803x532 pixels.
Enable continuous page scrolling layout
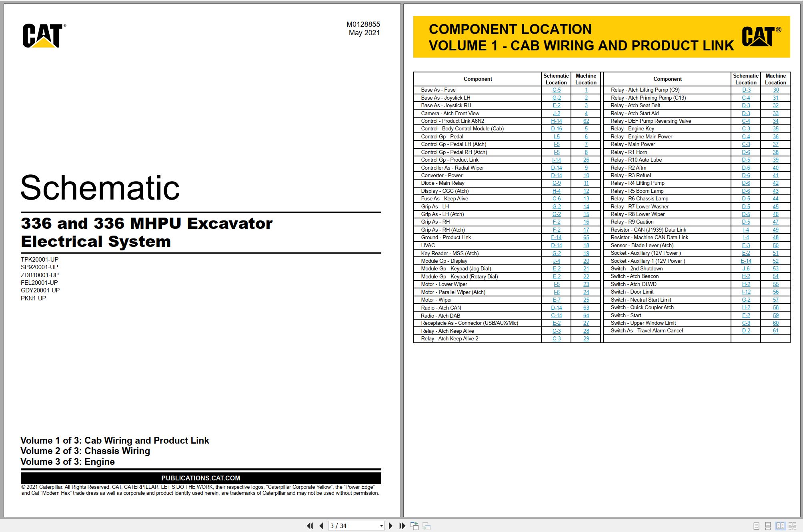tap(768, 526)
